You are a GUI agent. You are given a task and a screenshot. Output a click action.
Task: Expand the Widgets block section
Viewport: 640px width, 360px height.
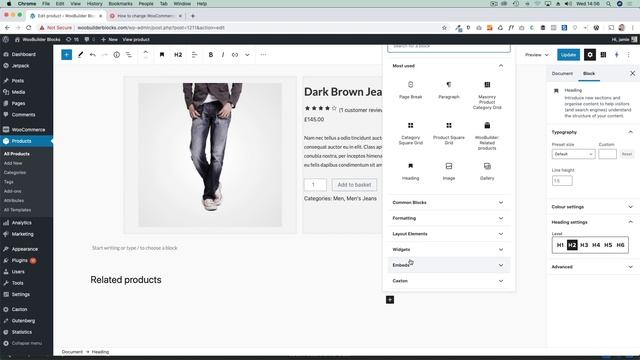(449, 249)
